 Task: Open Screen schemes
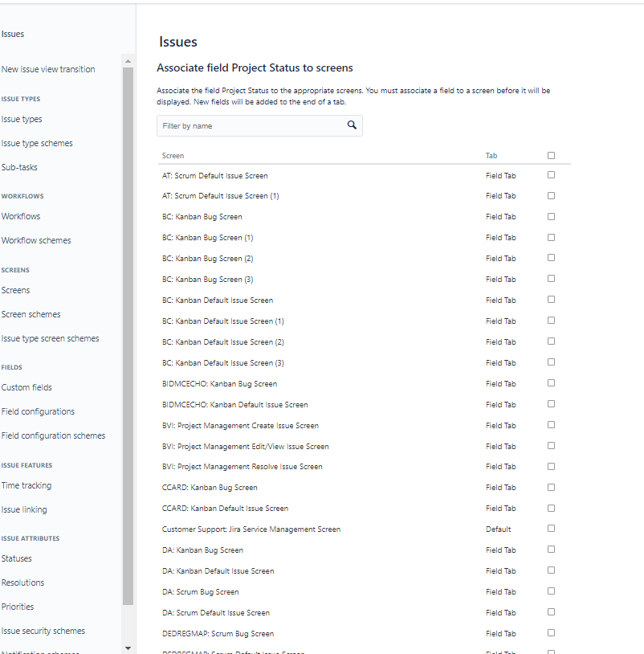(x=31, y=313)
